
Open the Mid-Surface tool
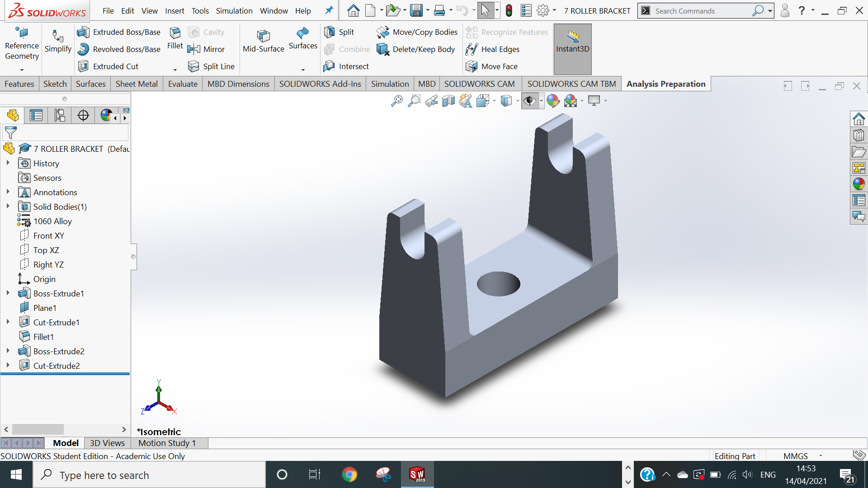tap(264, 41)
